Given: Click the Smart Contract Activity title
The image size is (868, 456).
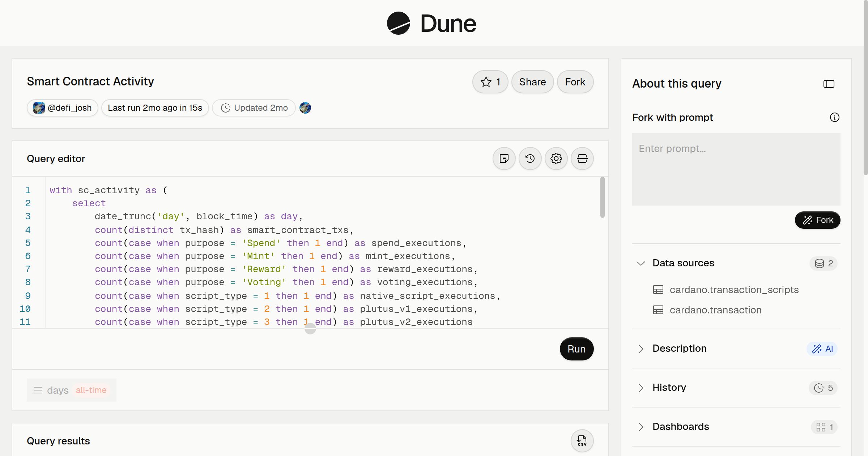Looking at the screenshot, I should 90,81.
